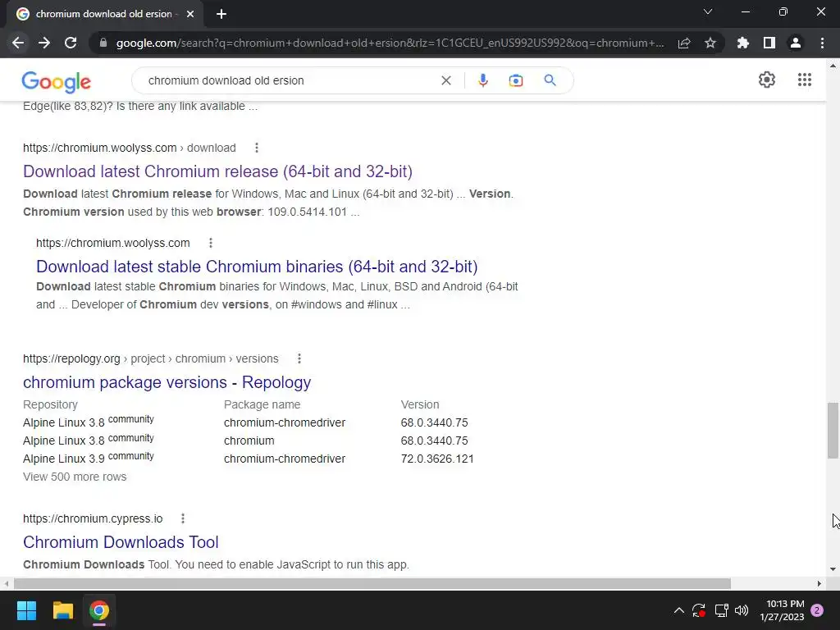
Task: Close the chromium download search tab
Action: click(190, 14)
